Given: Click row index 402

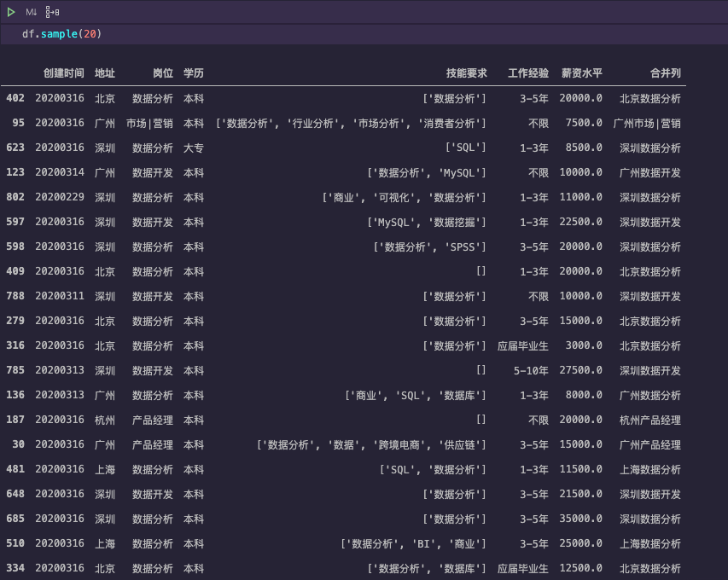Looking at the screenshot, I should (x=15, y=98).
